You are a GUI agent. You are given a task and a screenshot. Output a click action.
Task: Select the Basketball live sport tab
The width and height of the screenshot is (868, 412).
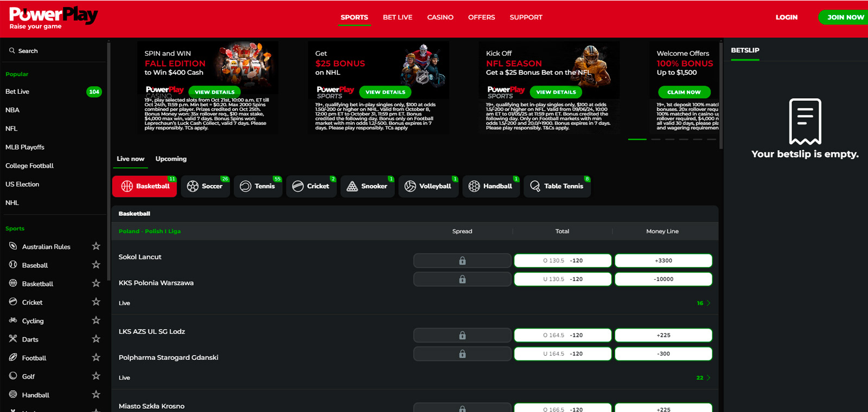[x=144, y=186]
